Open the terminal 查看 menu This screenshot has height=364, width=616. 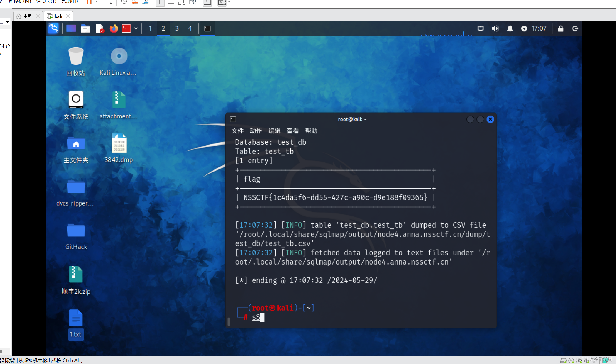[292, 131]
